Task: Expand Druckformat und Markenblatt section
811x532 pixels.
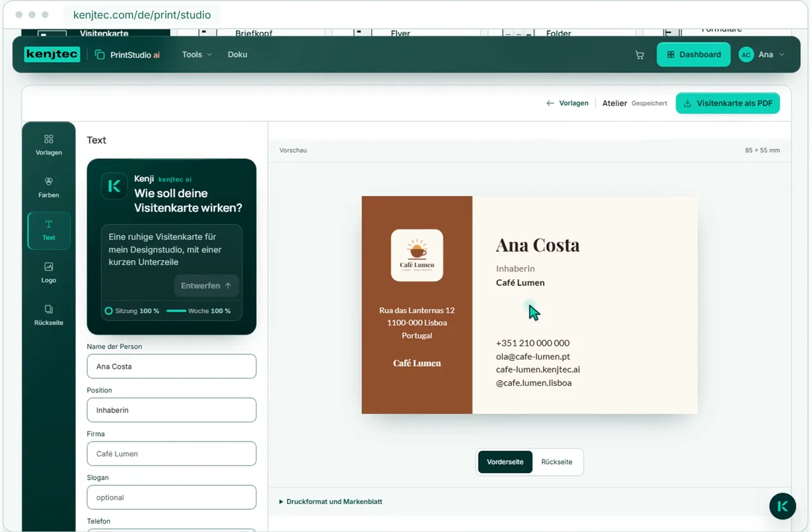Action: [331, 502]
